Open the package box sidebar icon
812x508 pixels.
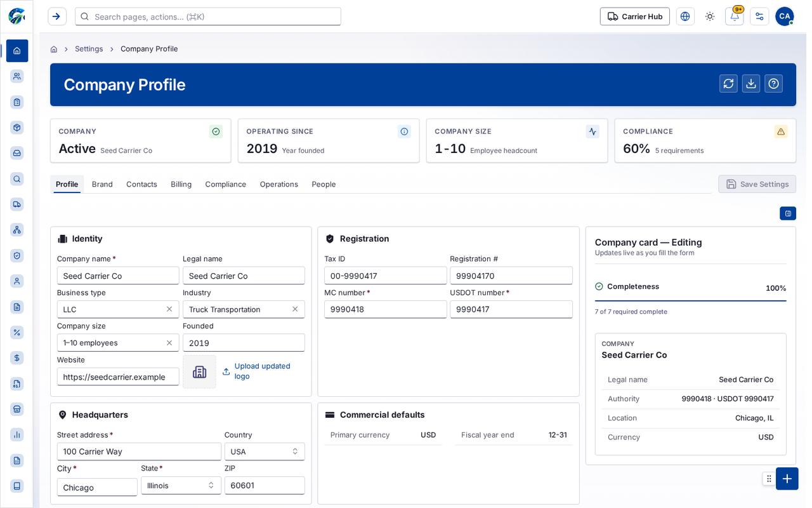point(17,128)
